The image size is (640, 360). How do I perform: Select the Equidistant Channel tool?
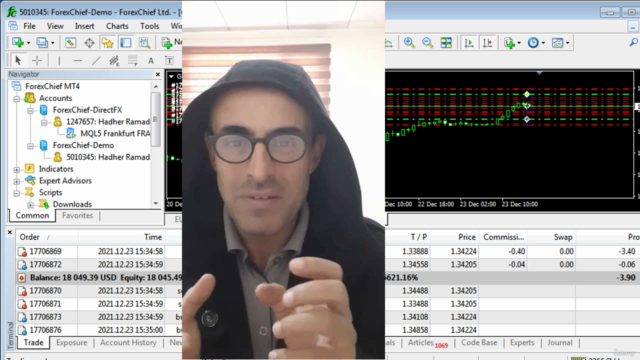[114, 61]
